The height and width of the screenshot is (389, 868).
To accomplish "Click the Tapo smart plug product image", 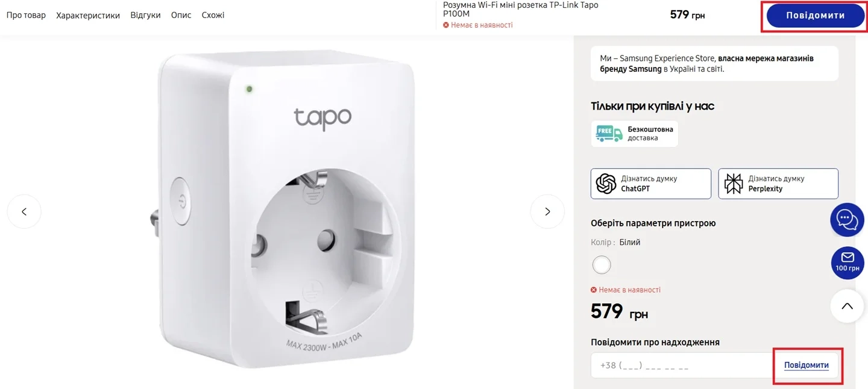I will 286,208.
